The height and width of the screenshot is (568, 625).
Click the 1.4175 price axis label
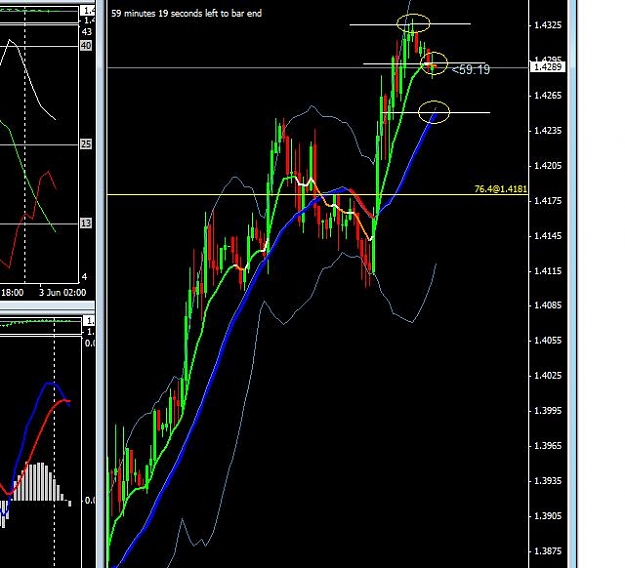pos(548,200)
